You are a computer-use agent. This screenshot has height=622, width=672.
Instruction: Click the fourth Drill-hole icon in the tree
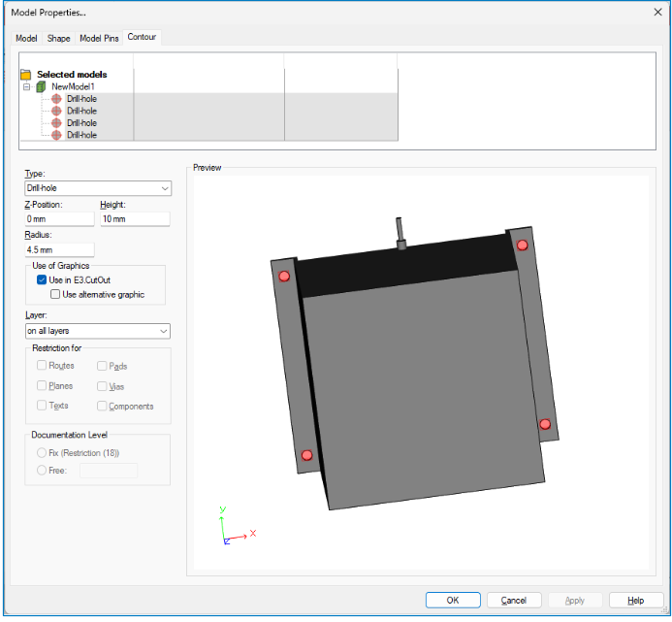[56, 135]
